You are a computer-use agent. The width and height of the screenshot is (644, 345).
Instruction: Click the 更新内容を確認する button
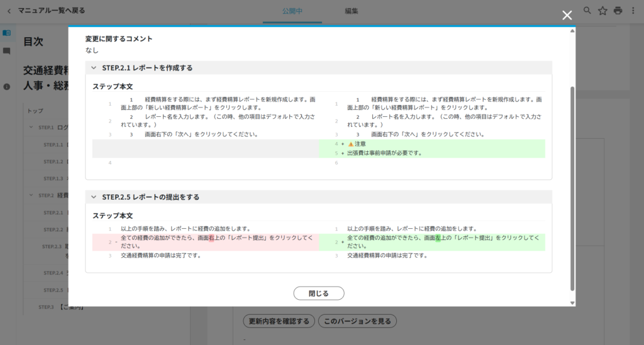[279, 321]
